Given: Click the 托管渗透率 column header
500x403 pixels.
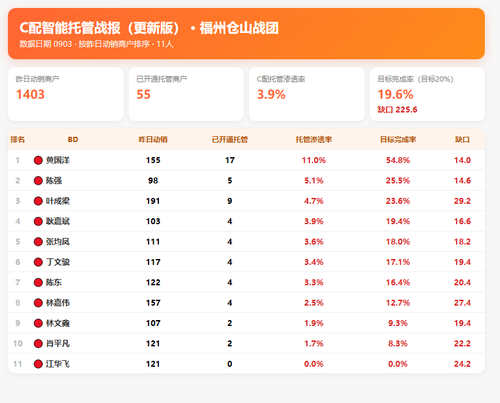Looking at the screenshot, I should (x=314, y=139).
